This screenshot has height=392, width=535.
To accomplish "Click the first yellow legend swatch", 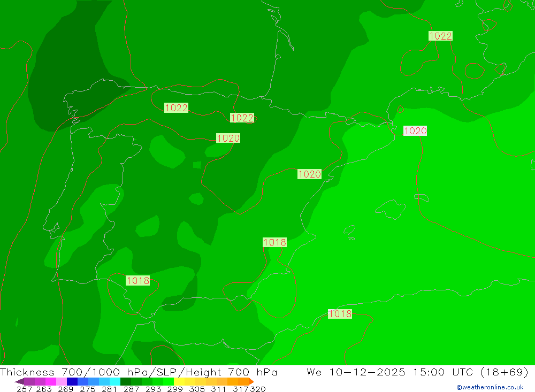I will (x=179, y=381).
